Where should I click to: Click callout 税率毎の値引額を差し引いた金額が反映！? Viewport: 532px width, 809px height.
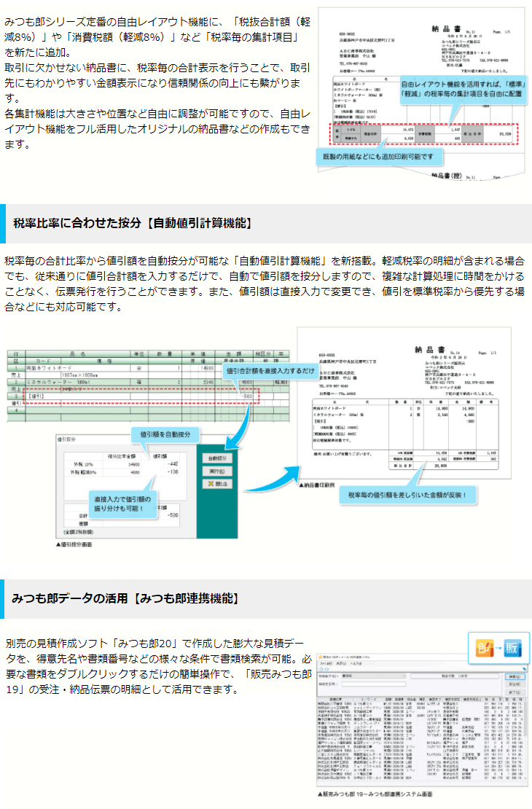(x=407, y=495)
